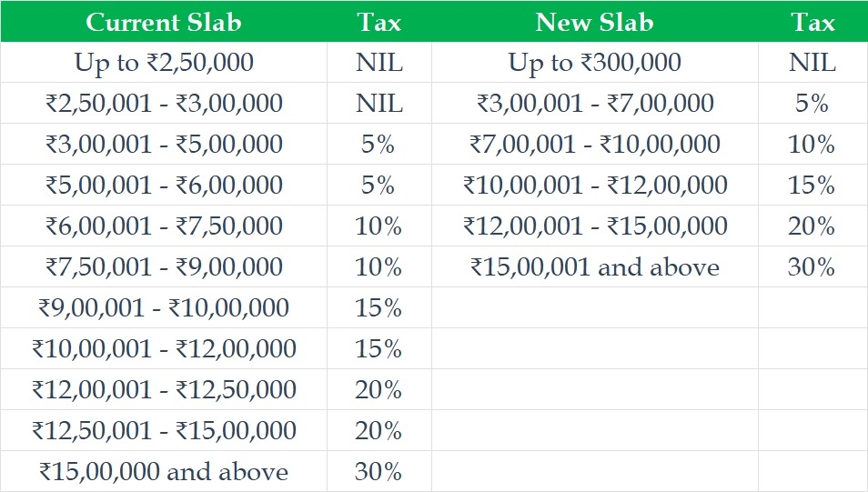Click the ₹2,50,001 - ₹3,00,000 slab cell
868x492 pixels.
point(164,104)
